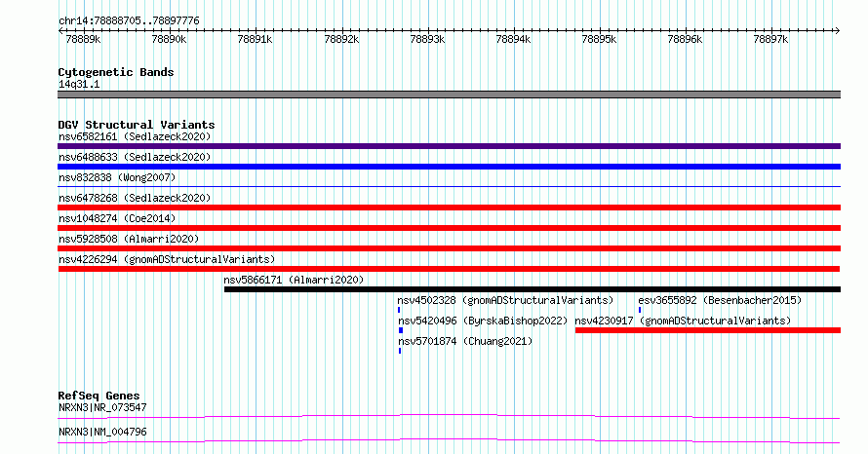Screen dimensions: 868x454
Task: Select the red nsv4230917 variant bar
Action: 708,330
